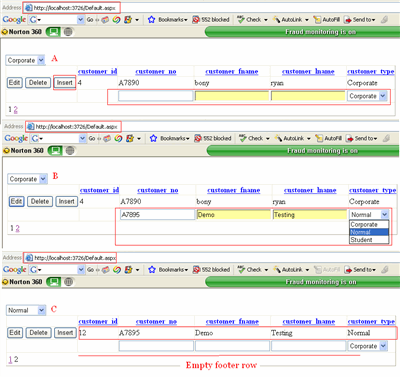The height and width of the screenshot is (377, 400).
Task: Click the Delete button in section B
Action: pyautogui.click(x=40, y=201)
